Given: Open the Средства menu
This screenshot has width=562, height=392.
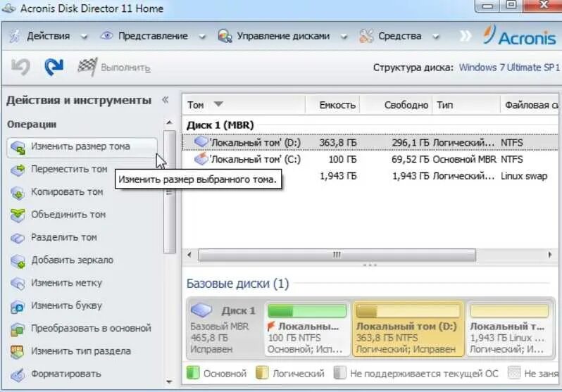Looking at the screenshot, I should pos(399,36).
